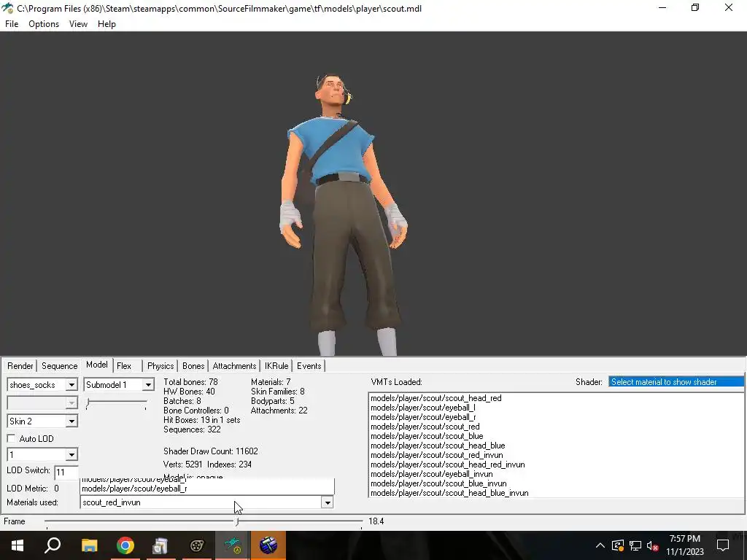
Task: Open the Physics tab
Action: [x=160, y=366]
